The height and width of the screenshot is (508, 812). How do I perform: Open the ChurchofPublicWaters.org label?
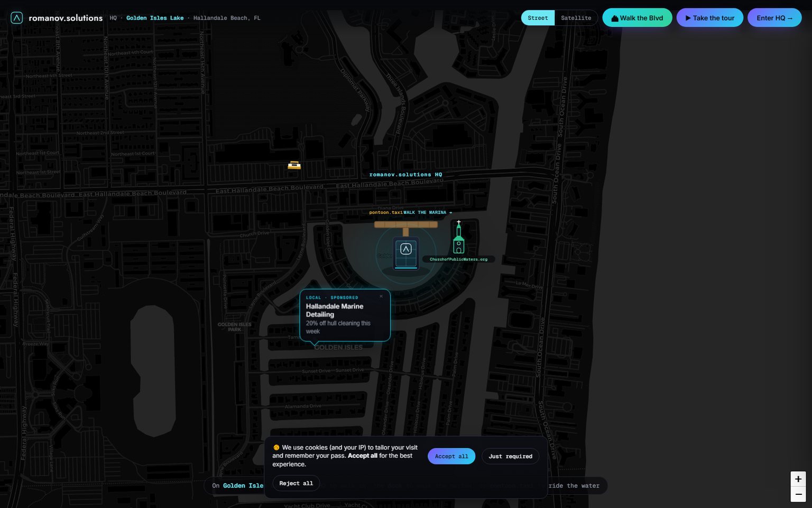click(458, 259)
